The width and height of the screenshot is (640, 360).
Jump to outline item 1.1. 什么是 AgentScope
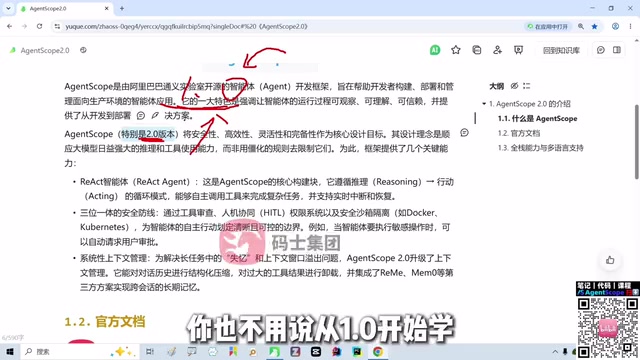(x=538, y=119)
